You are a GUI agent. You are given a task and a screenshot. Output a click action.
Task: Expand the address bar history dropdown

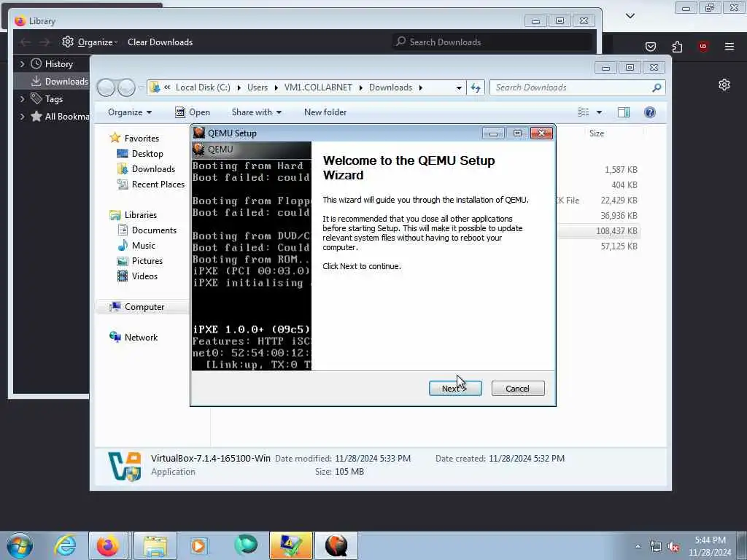pyautogui.click(x=459, y=87)
